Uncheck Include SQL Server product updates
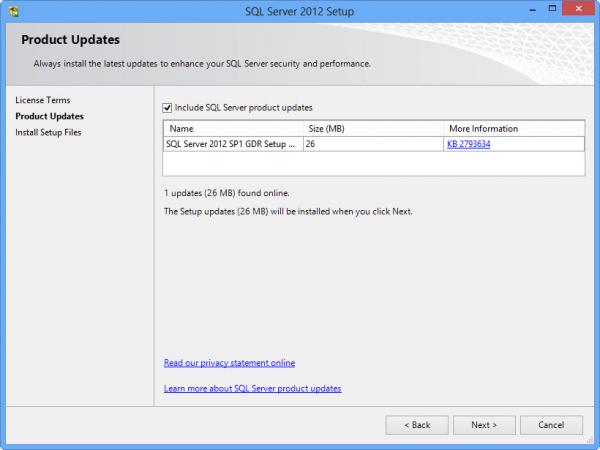 pos(167,108)
